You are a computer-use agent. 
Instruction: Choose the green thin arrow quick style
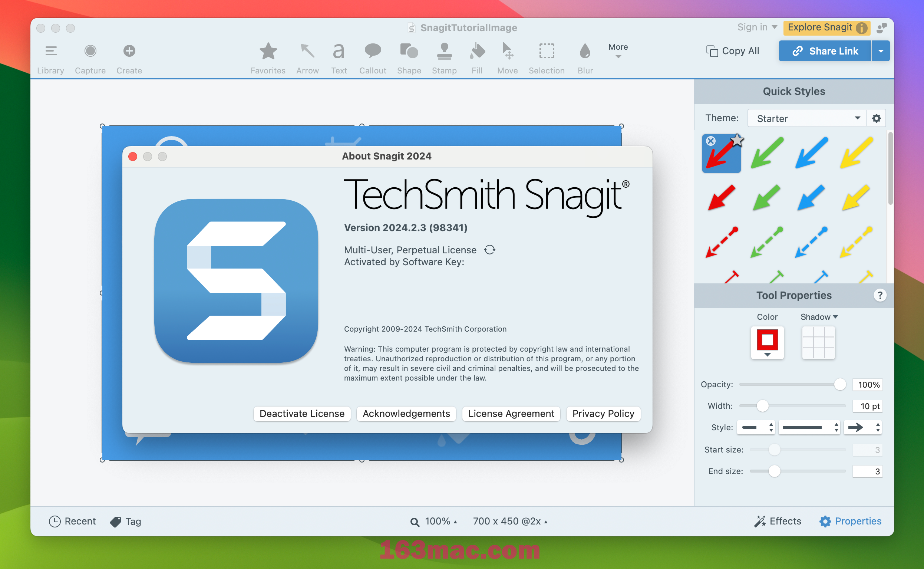[x=767, y=153]
